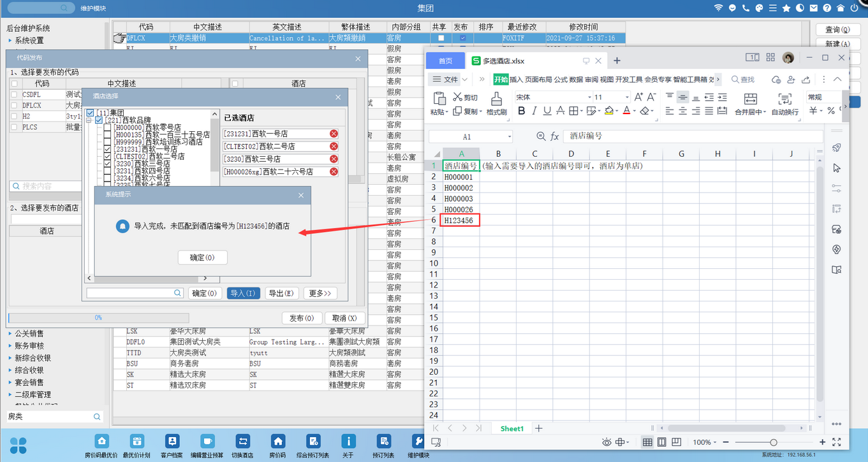Screen dimensions: 868x462
Task: Click the 取消(X) button
Action: [345, 318]
